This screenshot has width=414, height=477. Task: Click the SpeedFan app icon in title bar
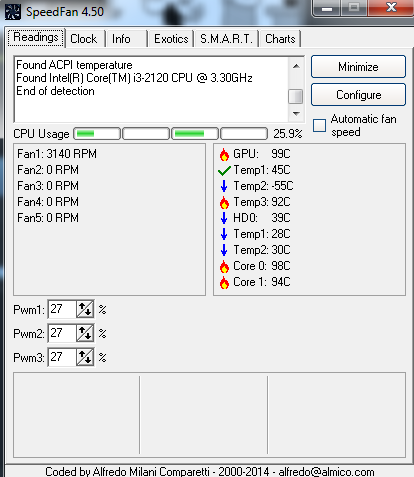click(13, 12)
